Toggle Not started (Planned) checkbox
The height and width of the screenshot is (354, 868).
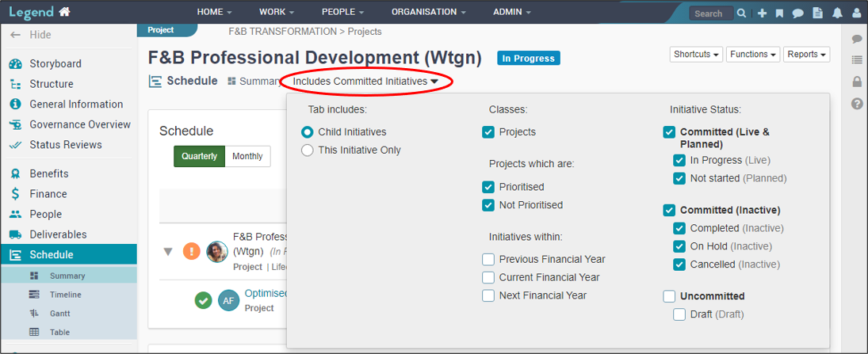pyautogui.click(x=679, y=178)
